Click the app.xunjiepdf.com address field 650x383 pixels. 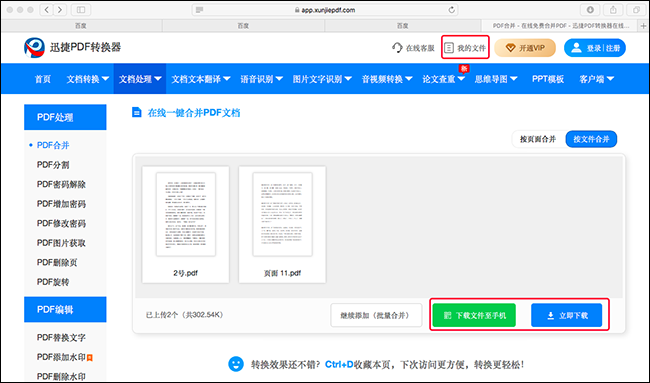(325, 10)
